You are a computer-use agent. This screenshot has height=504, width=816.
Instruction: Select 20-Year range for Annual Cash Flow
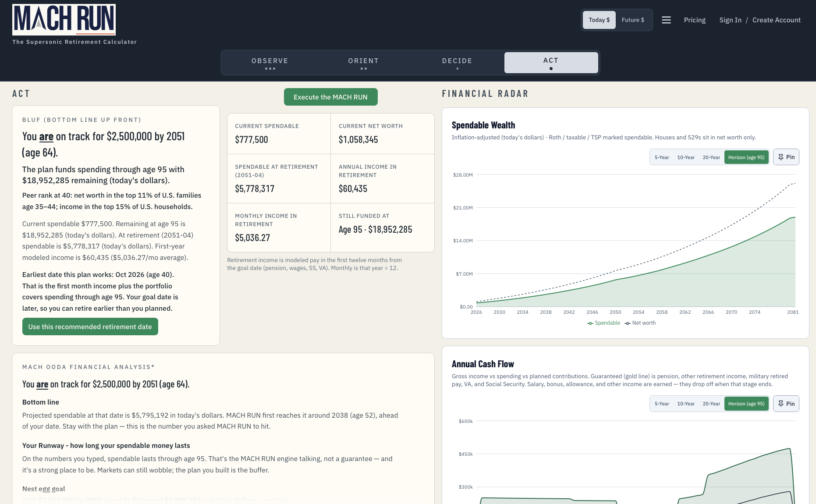[x=711, y=404]
